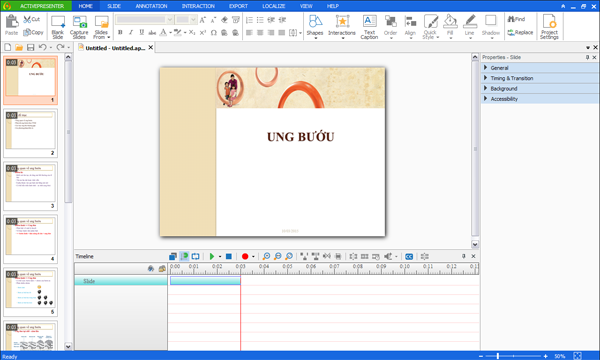The width and height of the screenshot is (600, 360).
Task: Open the Slides From menu
Action: (x=101, y=27)
